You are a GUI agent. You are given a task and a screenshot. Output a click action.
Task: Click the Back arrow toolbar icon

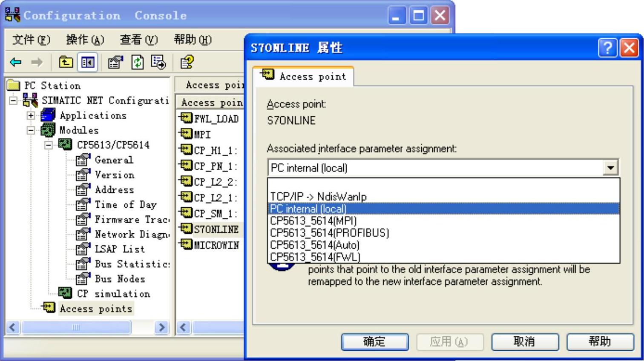16,63
